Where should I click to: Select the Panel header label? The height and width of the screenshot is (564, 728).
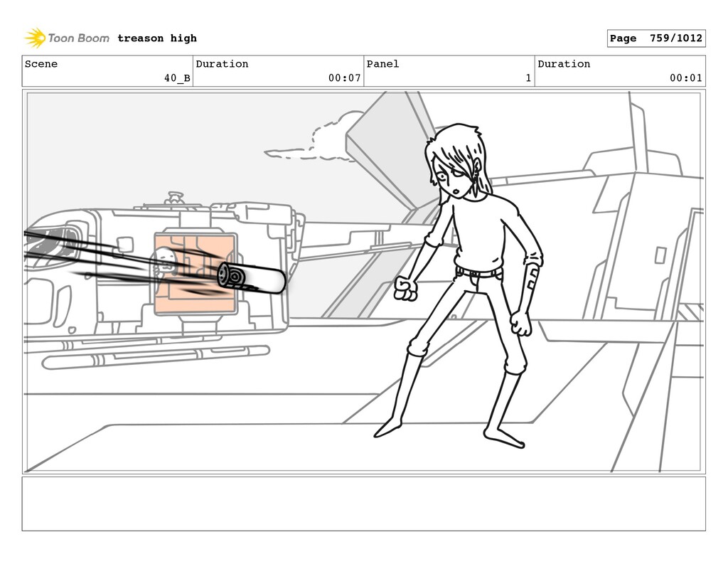click(x=382, y=64)
